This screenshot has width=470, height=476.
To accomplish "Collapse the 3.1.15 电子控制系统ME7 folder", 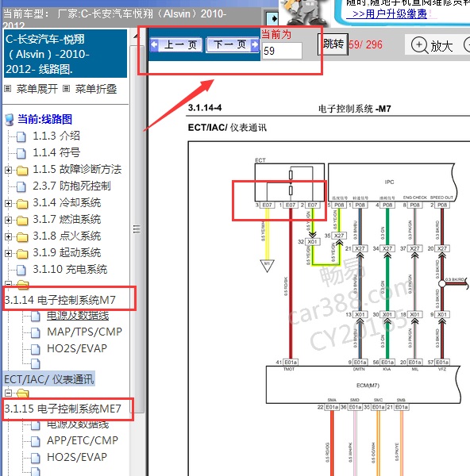I will click(8, 393).
